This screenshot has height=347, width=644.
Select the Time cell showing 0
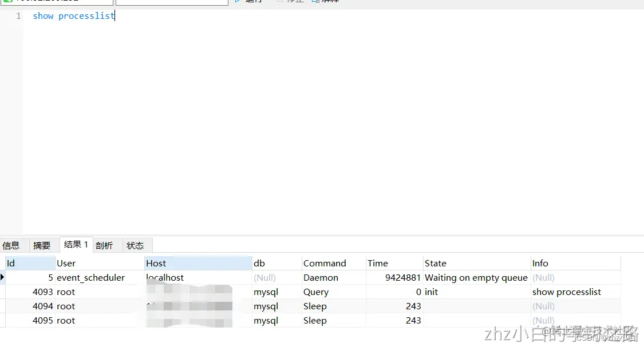click(394, 292)
